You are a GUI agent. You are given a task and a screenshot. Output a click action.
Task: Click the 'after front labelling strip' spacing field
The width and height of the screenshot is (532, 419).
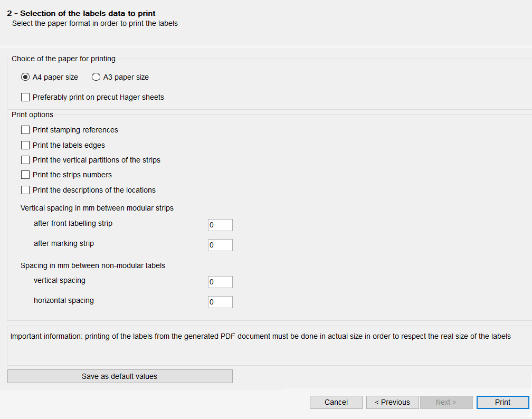point(220,224)
